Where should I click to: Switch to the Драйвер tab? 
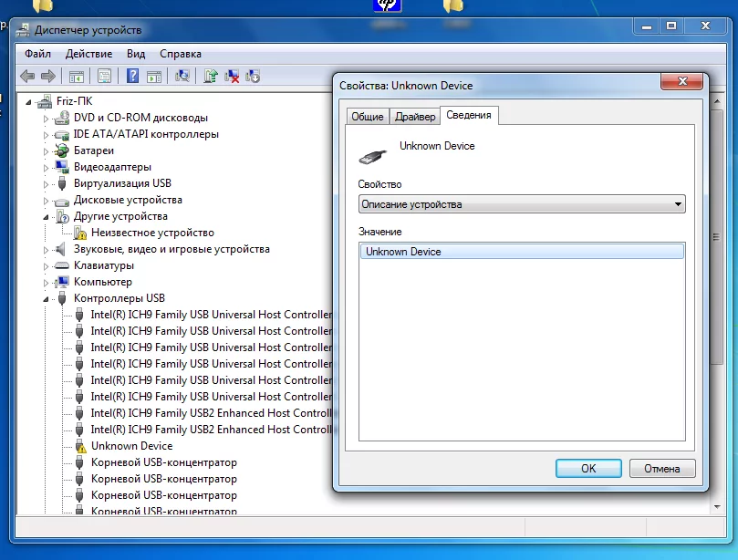click(x=416, y=116)
